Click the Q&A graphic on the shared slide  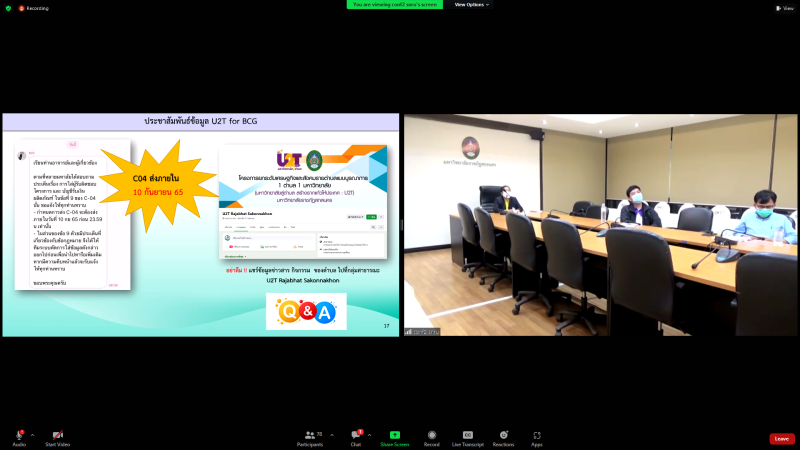click(306, 311)
